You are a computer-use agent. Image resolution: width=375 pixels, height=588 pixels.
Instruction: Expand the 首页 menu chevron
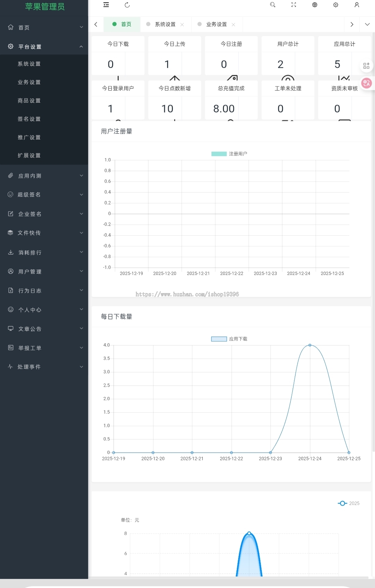click(x=82, y=27)
